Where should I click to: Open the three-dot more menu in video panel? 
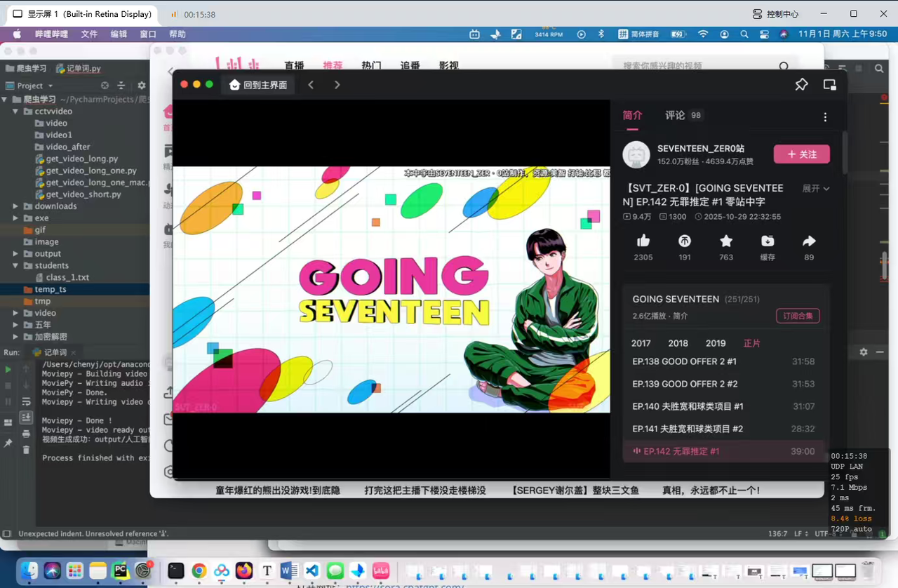[825, 117]
